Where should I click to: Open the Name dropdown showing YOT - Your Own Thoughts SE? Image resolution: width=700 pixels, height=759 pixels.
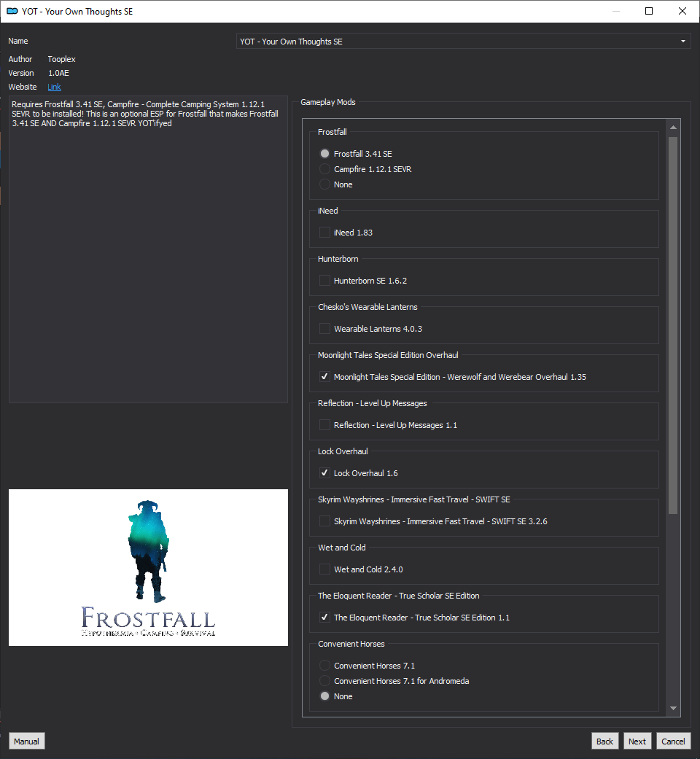point(463,41)
